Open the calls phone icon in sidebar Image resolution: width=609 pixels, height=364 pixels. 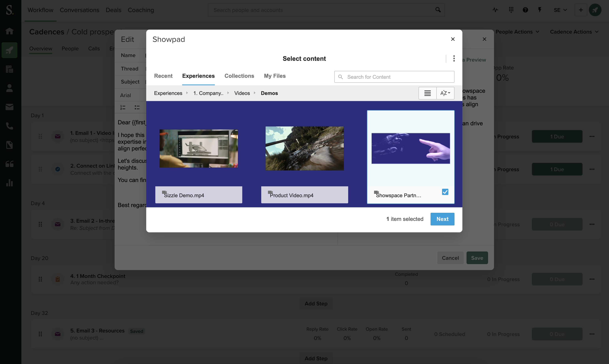click(x=9, y=126)
